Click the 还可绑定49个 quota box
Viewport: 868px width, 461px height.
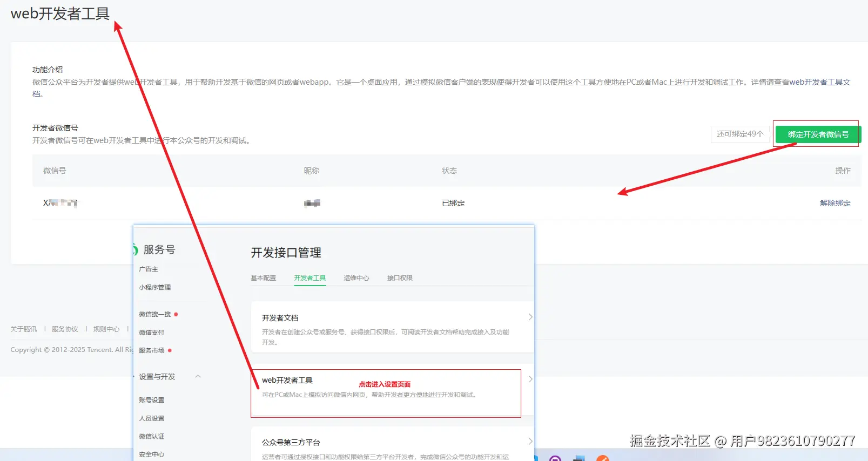[740, 134]
